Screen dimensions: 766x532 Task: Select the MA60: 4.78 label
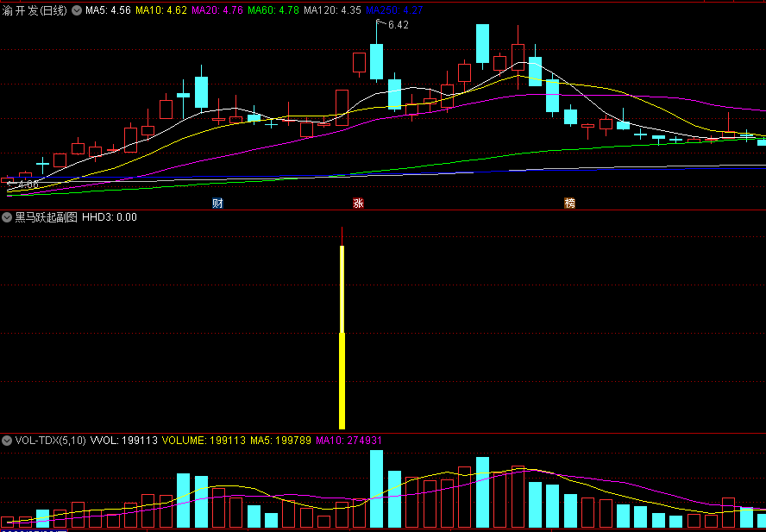(x=273, y=10)
